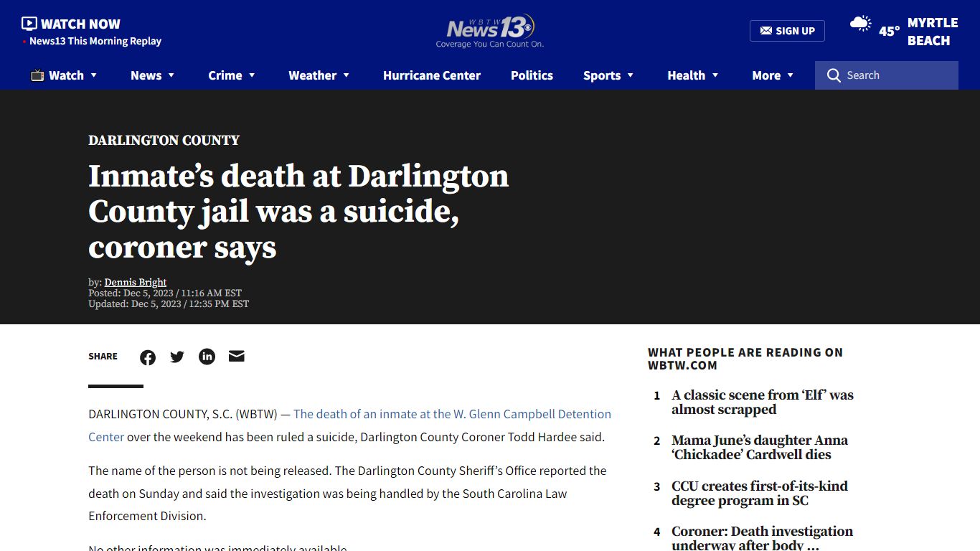
Task: Open the Politics section
Action: [x=532, y=75]
